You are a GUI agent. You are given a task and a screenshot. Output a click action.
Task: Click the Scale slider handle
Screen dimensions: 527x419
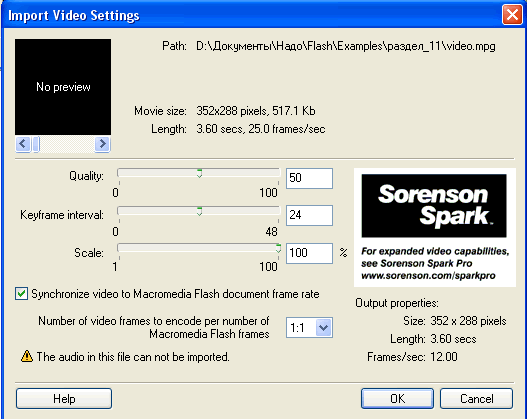click(278, 249)
